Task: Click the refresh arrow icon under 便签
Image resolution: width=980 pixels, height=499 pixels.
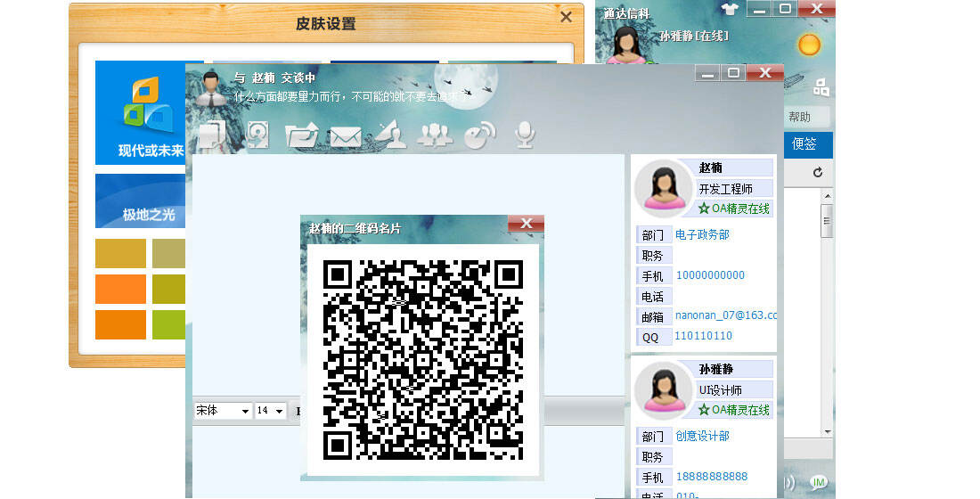Action: pos(817,172)
